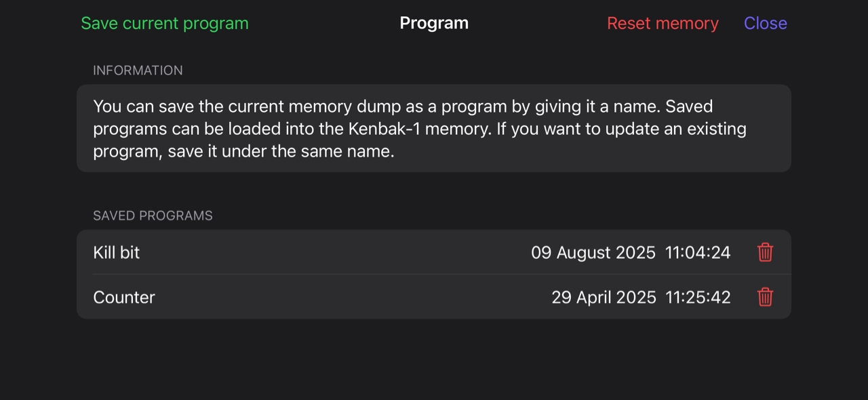Click the 29 April 2025 date
868x400 pixels.
click(604, 297)
